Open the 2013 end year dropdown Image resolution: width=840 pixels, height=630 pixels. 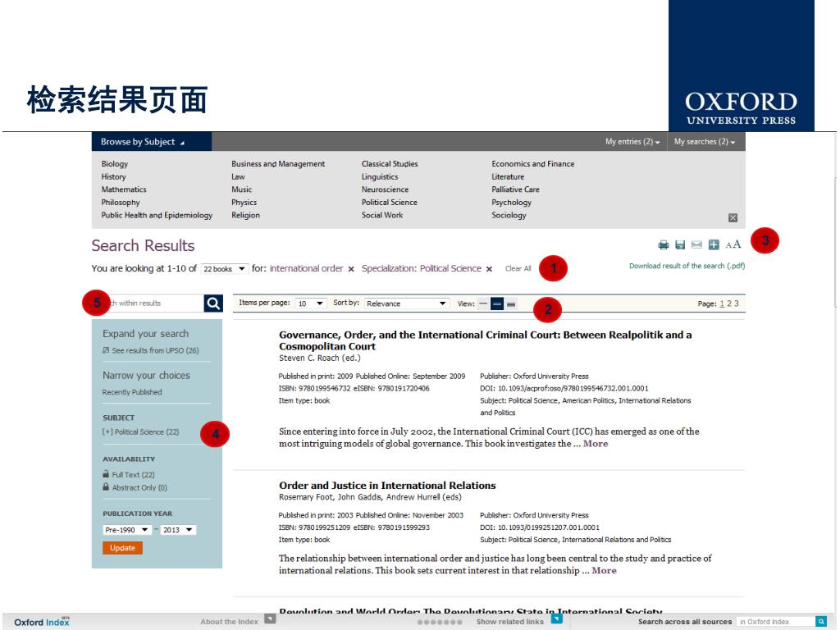pos(178,530)
